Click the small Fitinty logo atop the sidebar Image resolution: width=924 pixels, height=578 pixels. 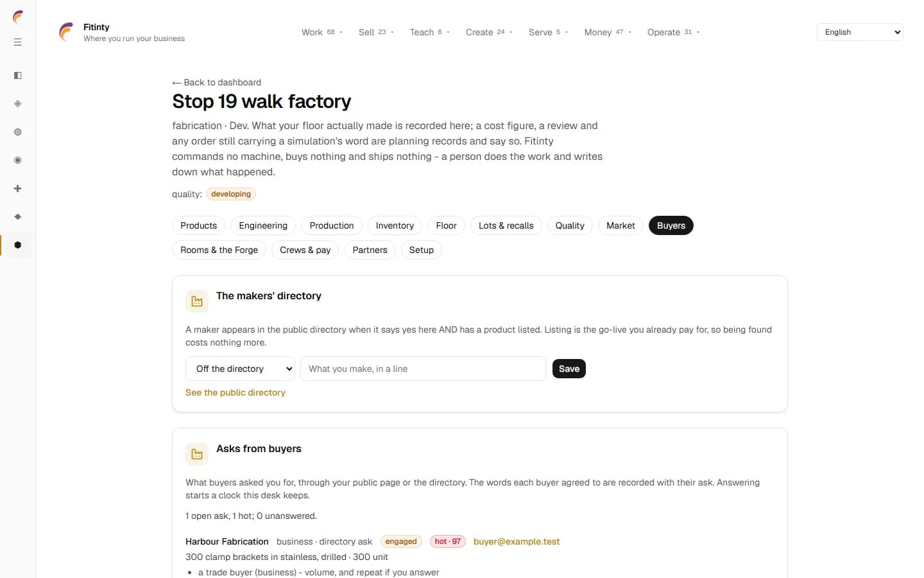click(18, 17)
